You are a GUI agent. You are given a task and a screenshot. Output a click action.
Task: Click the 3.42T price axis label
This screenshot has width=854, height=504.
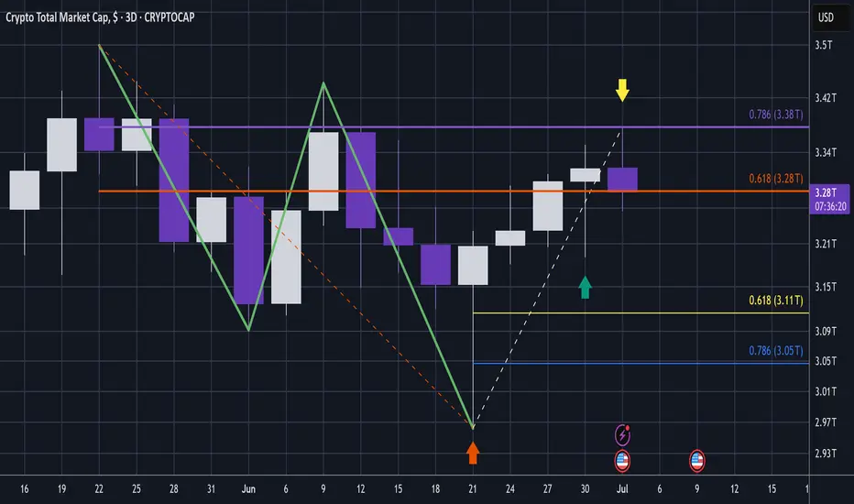pos(825,98)
